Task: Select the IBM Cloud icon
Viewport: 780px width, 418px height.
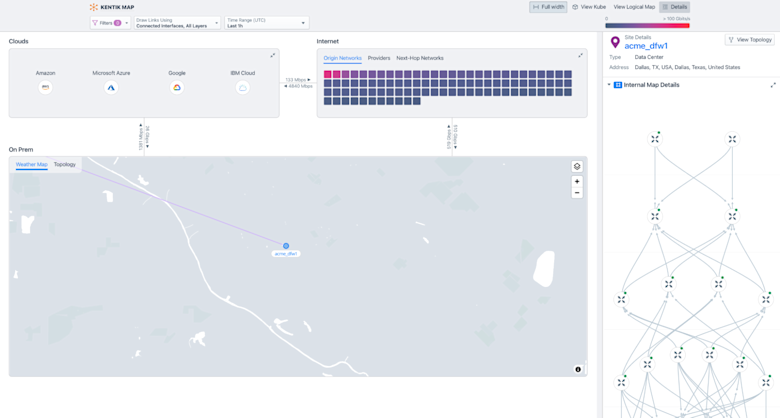Action: [x=243, y=88]
